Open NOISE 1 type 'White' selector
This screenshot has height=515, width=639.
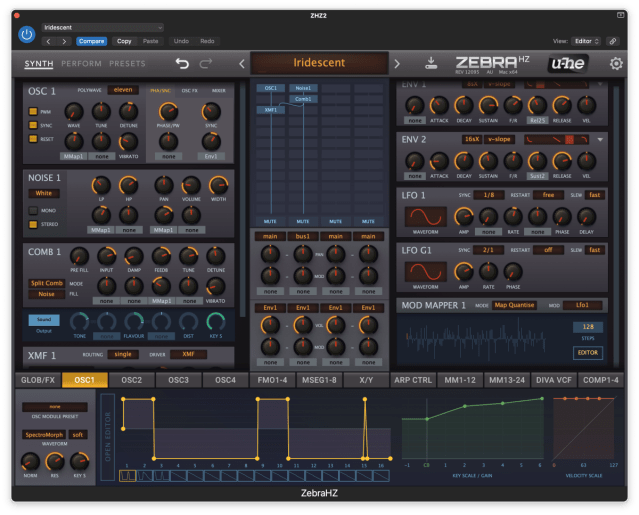point(44,193)
